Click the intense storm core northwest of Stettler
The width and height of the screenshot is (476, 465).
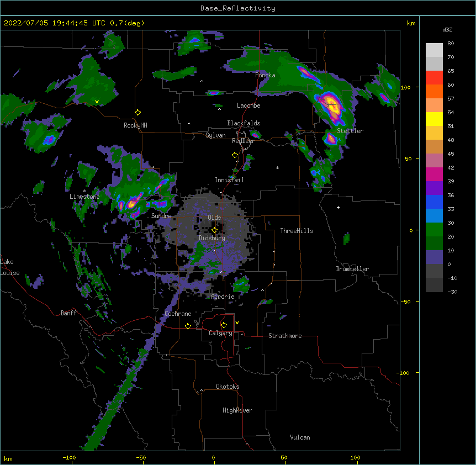pos(331,105)
